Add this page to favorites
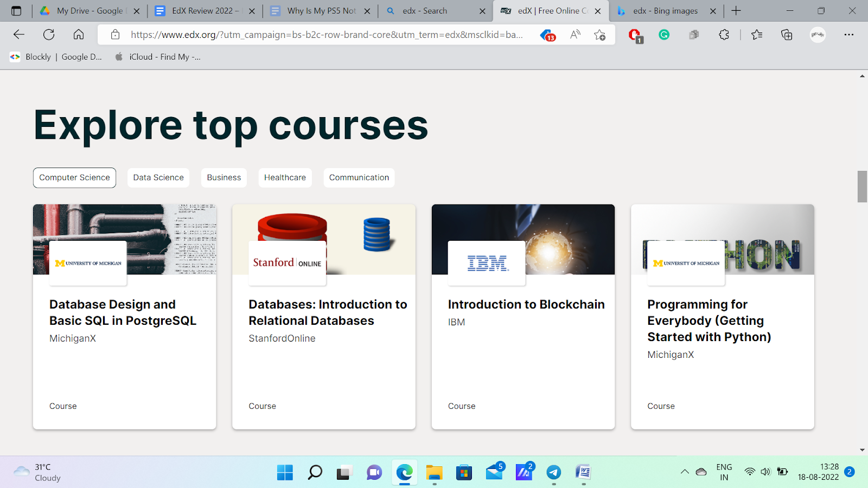Viewport: 868px width, 488px height. (x=599, y=35)
